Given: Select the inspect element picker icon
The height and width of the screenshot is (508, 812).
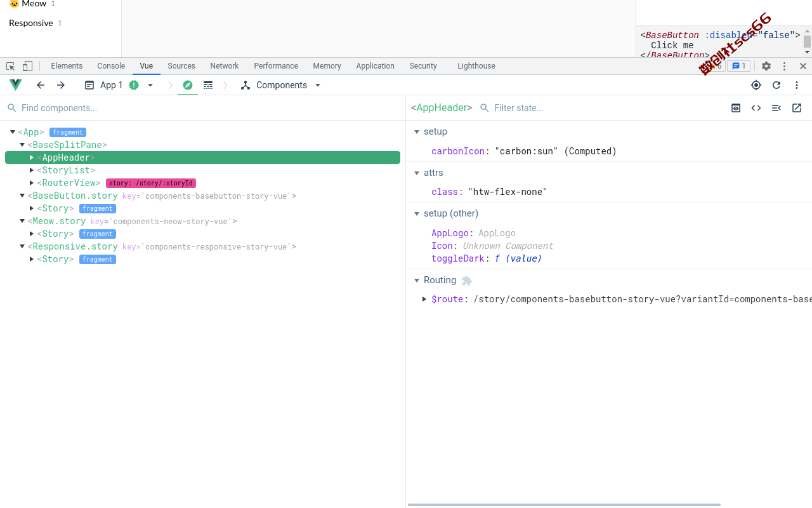Looking at the screenshot, I should [x=11, y=66].
